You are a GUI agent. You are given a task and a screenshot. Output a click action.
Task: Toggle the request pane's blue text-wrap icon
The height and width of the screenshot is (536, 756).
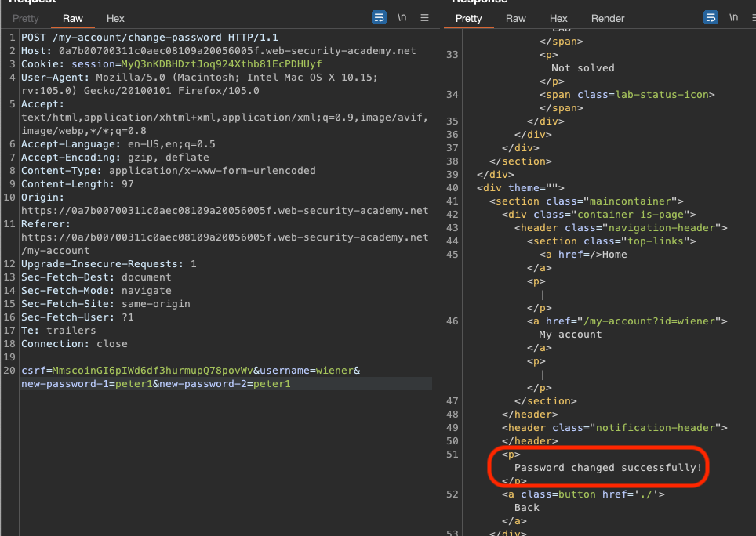pyautogui.click(x=380, y=17)
